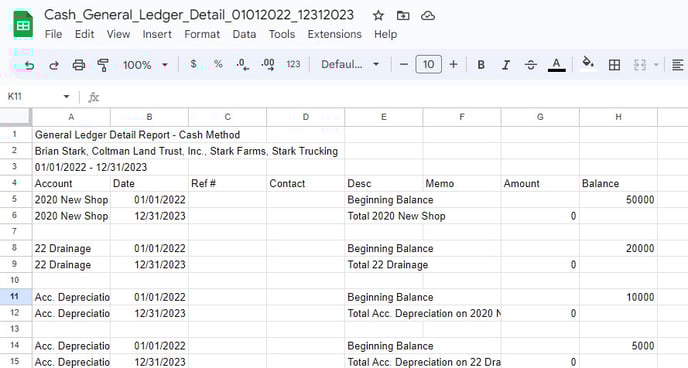Format as currency with dollar button
Screen dimensions: 688x368
coord(194,64)
